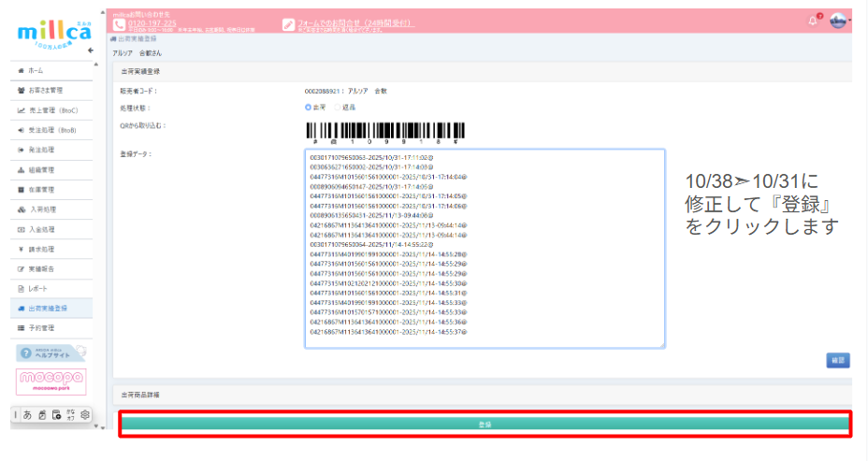Open レポート sidebar item
The image size is (868, 461).
38,288
